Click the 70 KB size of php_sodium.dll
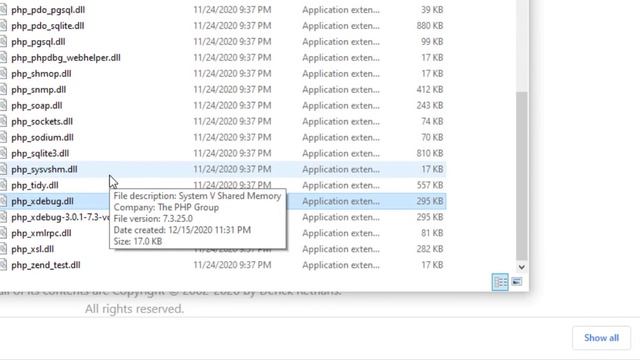 pos(432,137)
